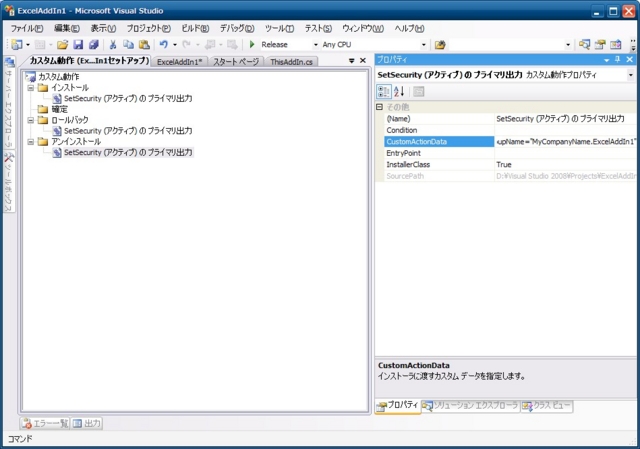Viewport: 640px width, 449px height.
Task: Open the Release configuration dropdown
Action: click(x=316, y=44)
